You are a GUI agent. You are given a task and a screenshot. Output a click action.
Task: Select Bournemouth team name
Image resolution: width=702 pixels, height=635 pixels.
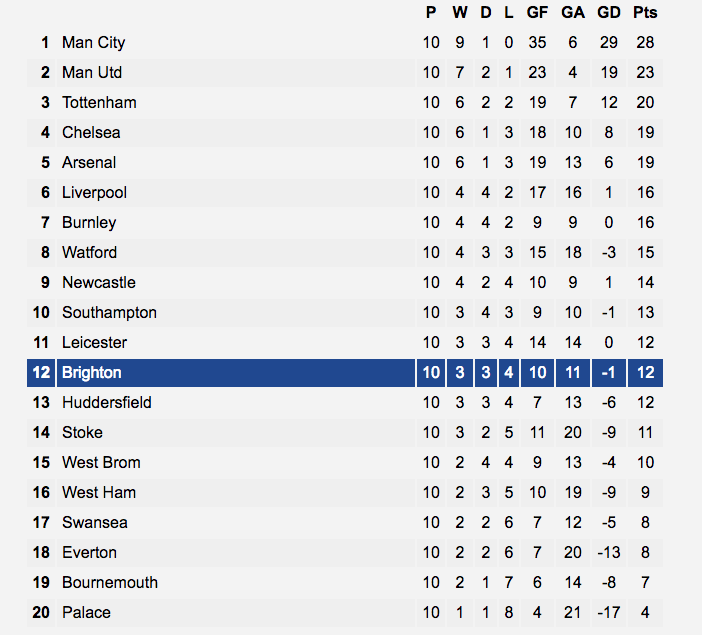(x=110, y=583)
